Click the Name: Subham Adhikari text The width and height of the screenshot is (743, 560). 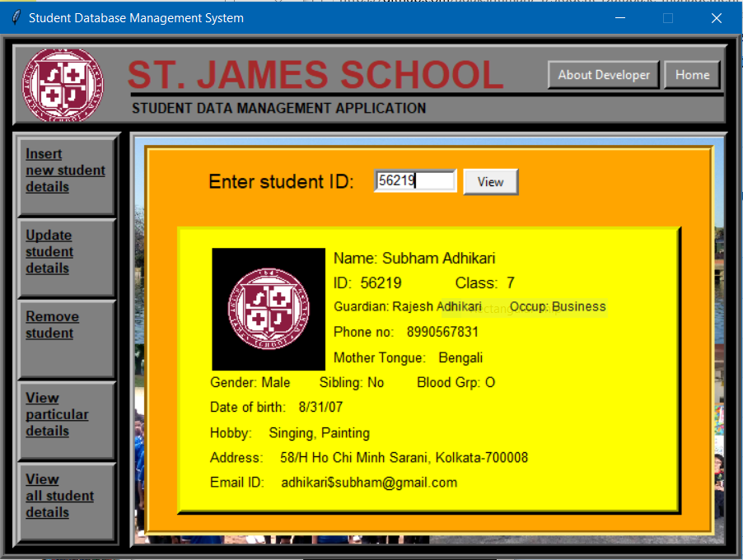pos(414,259)
